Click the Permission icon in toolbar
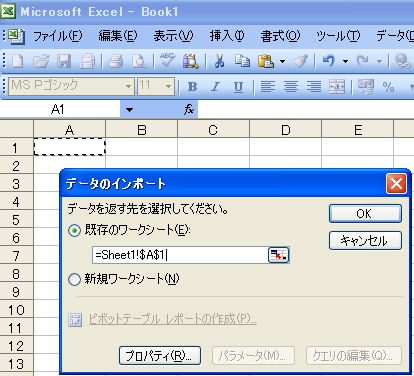The height and width of the screenshot is (376, 414). coord(87,61)
